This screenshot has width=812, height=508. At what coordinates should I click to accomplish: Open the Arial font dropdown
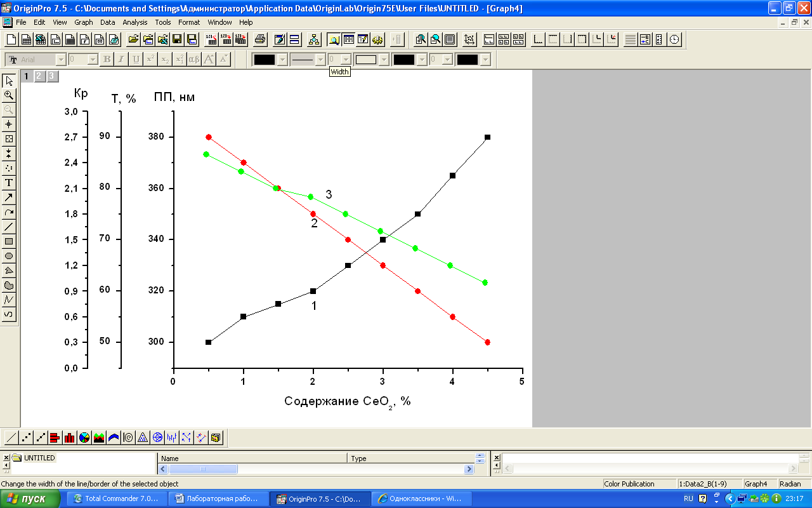[61, 59]
